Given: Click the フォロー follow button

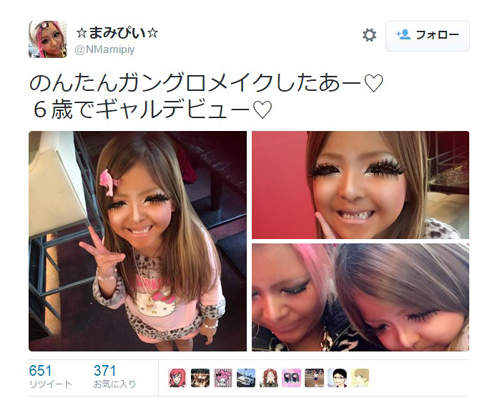Looking at the screenshot, I should (x=428, y=35).
